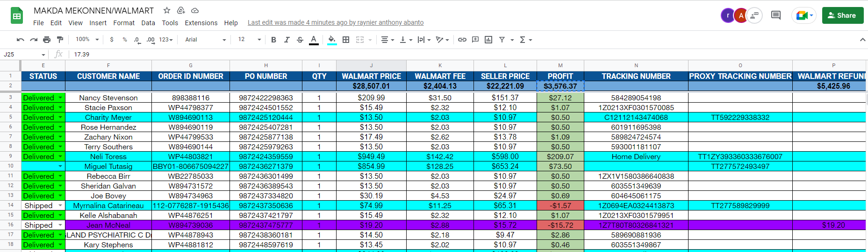This screenshot has height=252, width=868.
Task: Toggle strikethrough formatting
Action: point(300,40)
